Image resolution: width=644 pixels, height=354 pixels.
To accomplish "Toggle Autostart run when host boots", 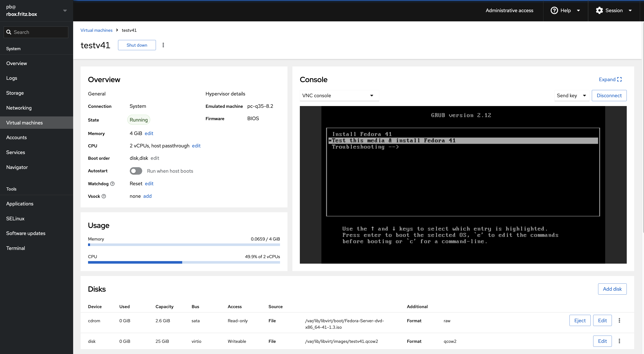I will (x=136, y=171).
